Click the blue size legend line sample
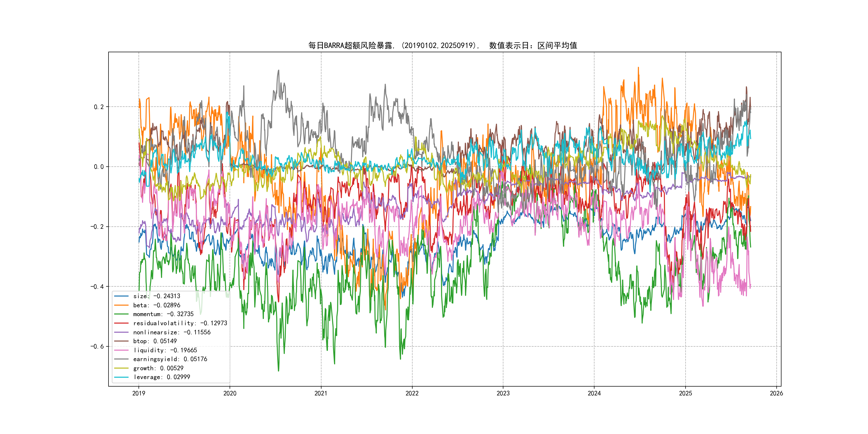Viewport: 868px width, 434px height. coord(121,296)
